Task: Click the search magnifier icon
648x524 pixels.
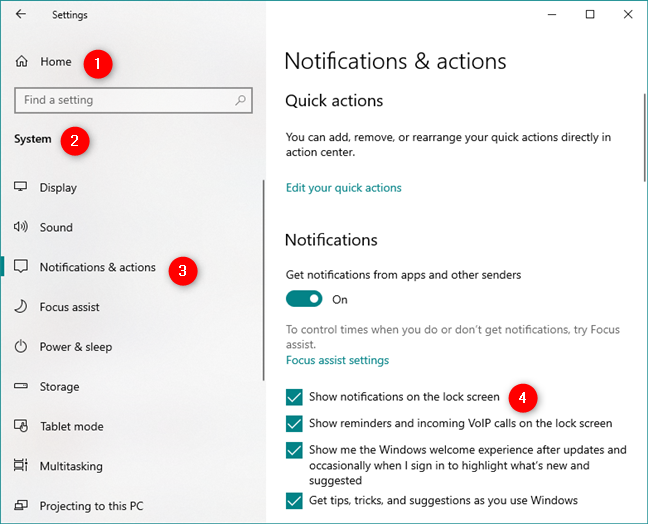Action: coord(241,101)
